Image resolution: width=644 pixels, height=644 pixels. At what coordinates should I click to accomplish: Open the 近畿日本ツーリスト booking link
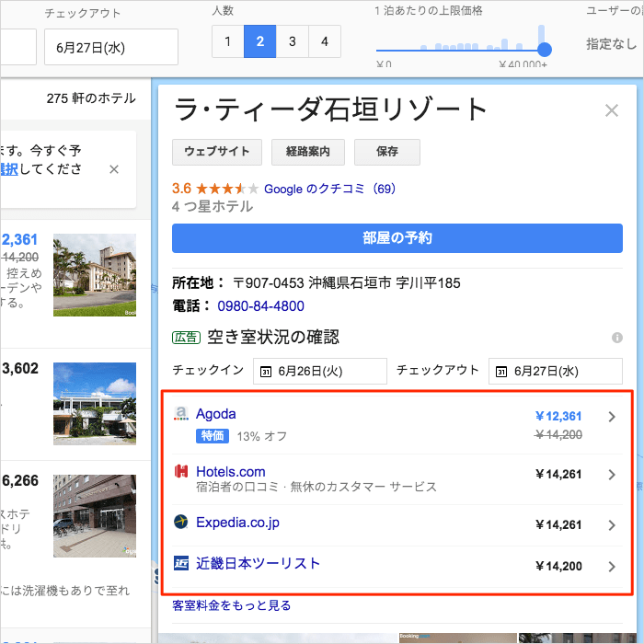tap(258, 563)
